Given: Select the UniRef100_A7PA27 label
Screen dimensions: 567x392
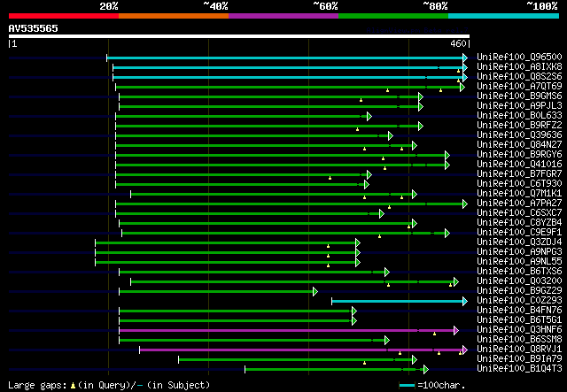Looking at the screenshot, I should pos(519,204).
